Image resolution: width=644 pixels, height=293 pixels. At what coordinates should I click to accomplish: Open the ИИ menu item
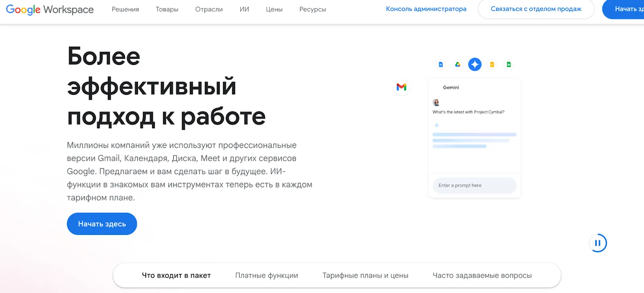244,9
